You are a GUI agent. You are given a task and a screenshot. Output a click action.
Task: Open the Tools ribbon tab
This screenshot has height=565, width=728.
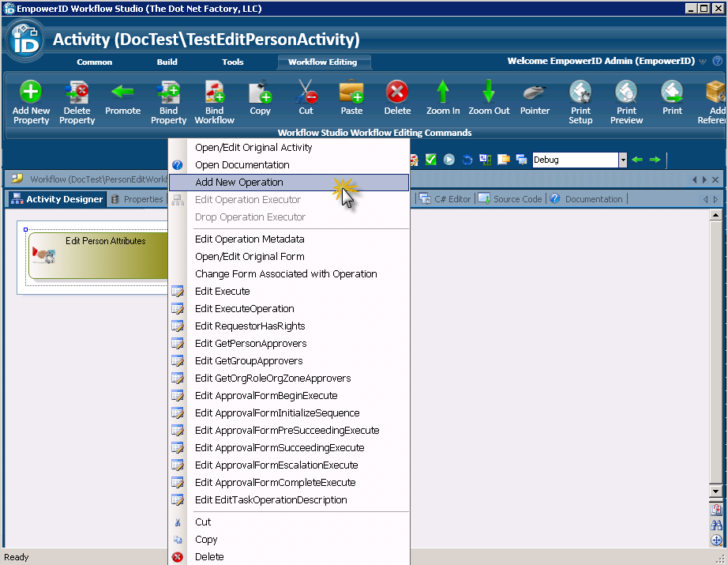pos(232,62)
